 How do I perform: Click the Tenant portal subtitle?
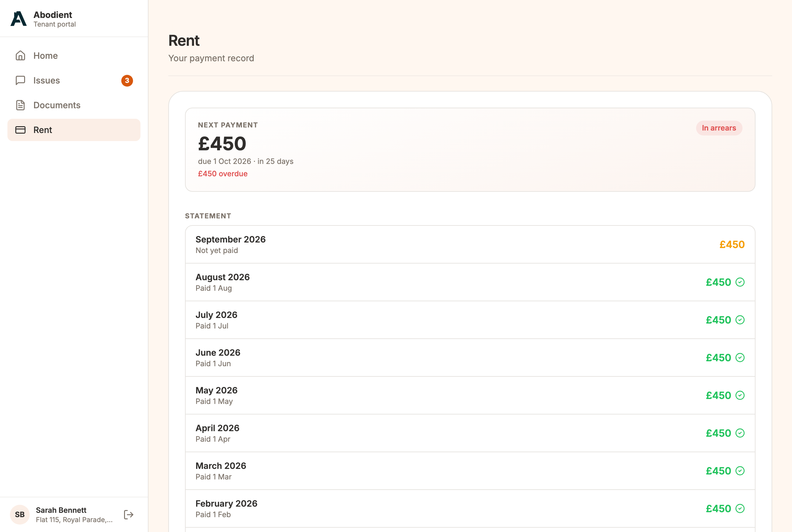pos(55,24)
